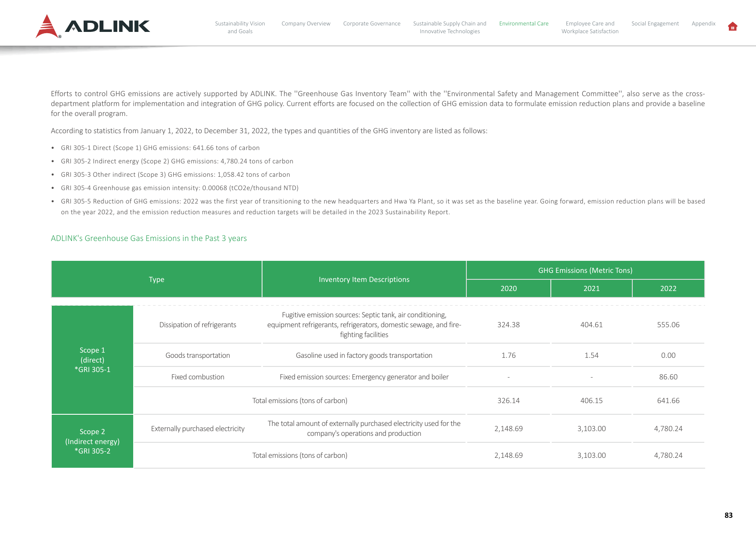Image resolution: width=756 pixels, height=535 pixels.
Task: Click the value 1.76
Action: click(509, 355)
